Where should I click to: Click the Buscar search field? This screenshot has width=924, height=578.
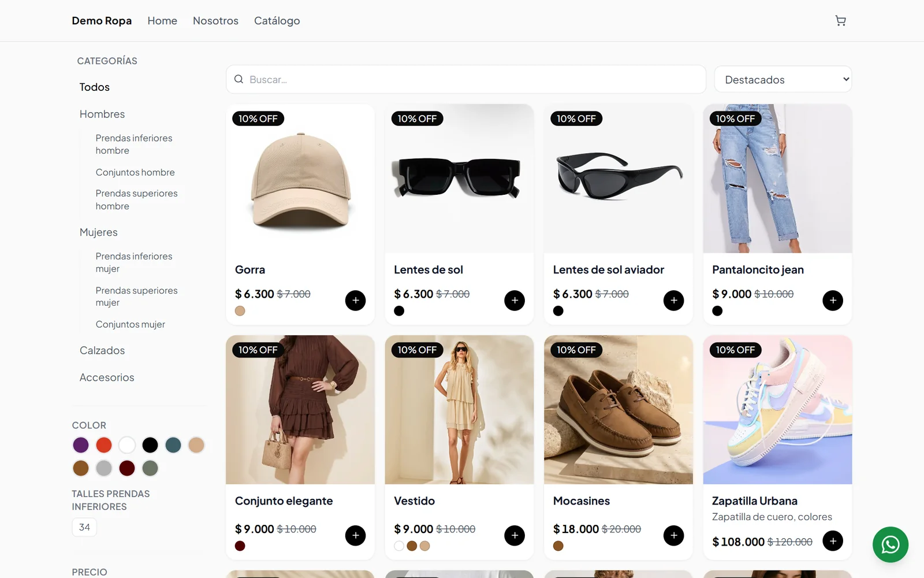(466, 79)
